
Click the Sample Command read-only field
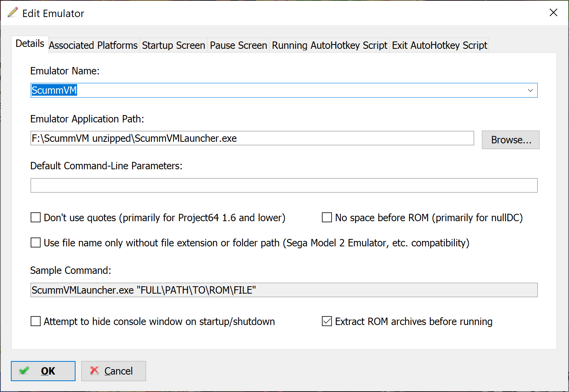[284, 290]
